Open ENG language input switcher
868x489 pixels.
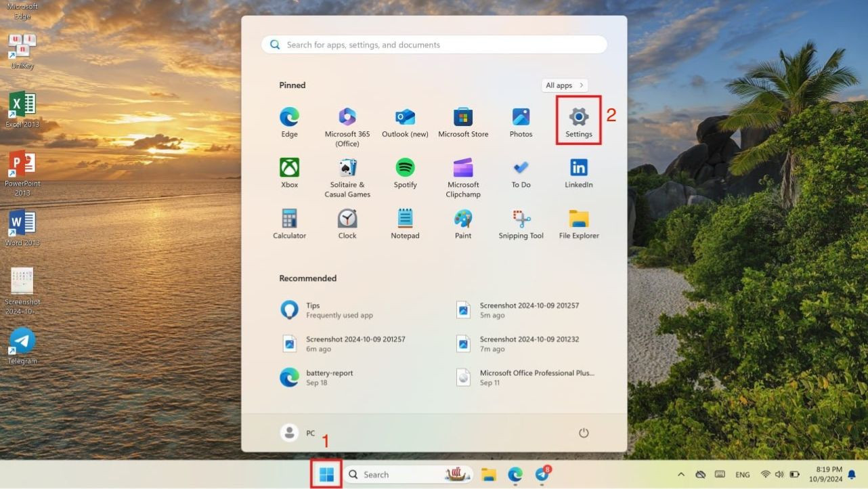(x=742, y=475)
